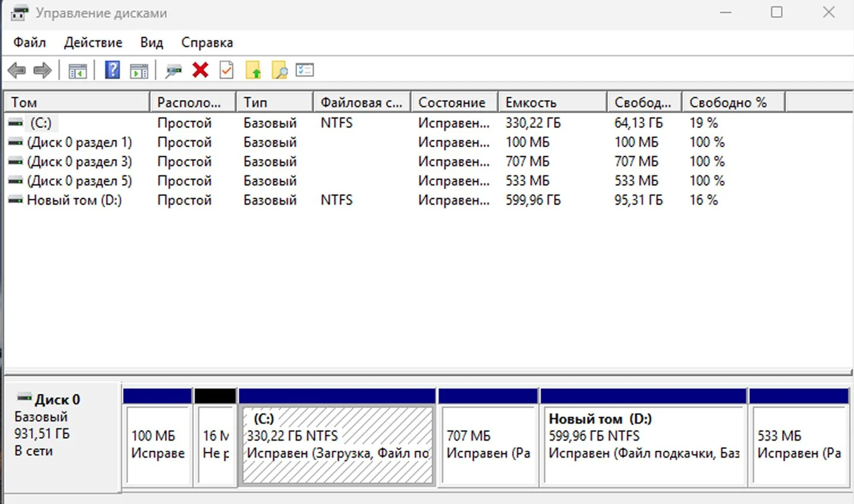Click the last toolbar list-view settings icon
The height and width of the screenshot is (504, 854).
(x=305, y=70)
